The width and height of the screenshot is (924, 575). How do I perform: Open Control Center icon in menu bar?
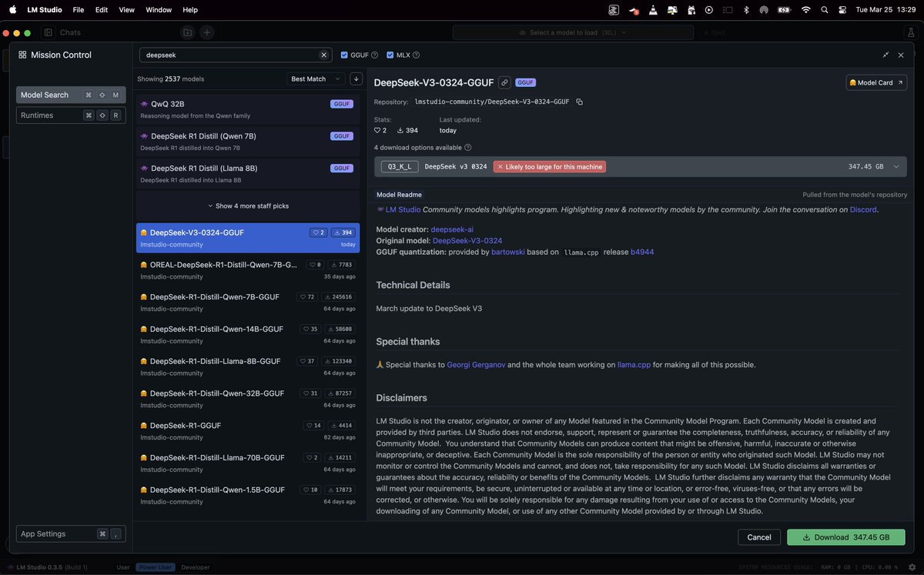[x=842, y=10]
